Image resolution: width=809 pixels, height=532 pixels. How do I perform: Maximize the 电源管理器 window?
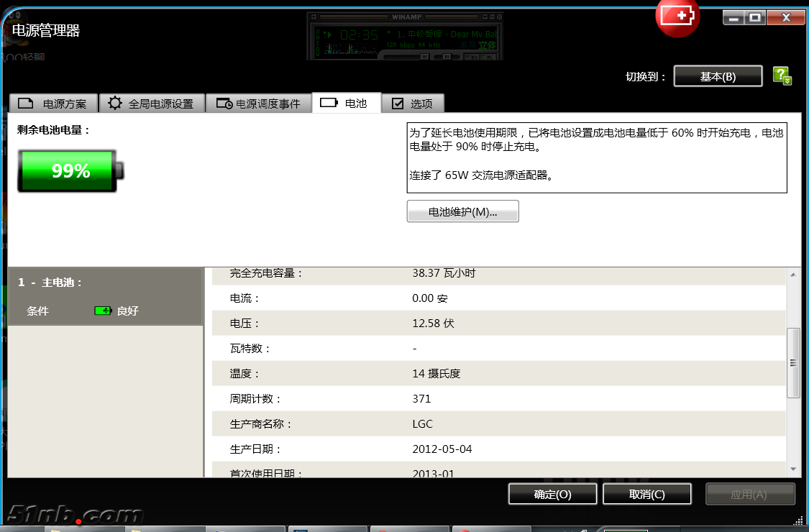click(755, 17)
